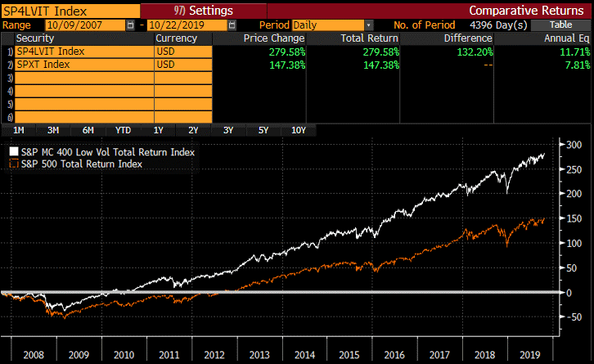Click the Total Return column header
The height and width of the screenshot is (364, 594).
tap(353, 38)
